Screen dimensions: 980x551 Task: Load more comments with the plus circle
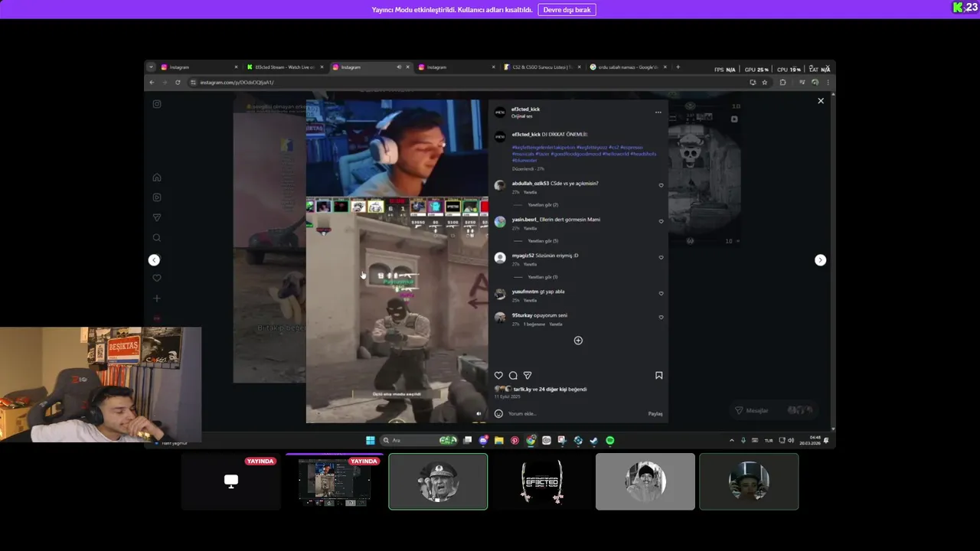click(578, 341)
